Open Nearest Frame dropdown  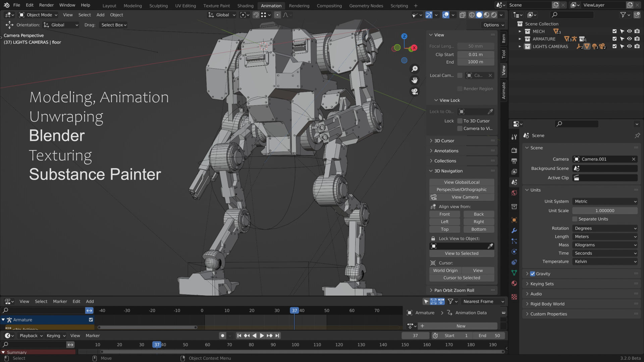point(483,301)
